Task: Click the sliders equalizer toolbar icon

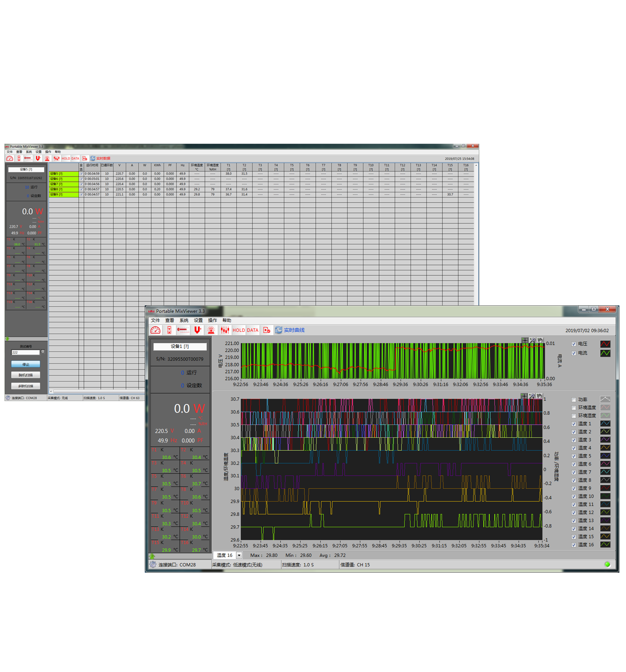Action: coord(225,330)
